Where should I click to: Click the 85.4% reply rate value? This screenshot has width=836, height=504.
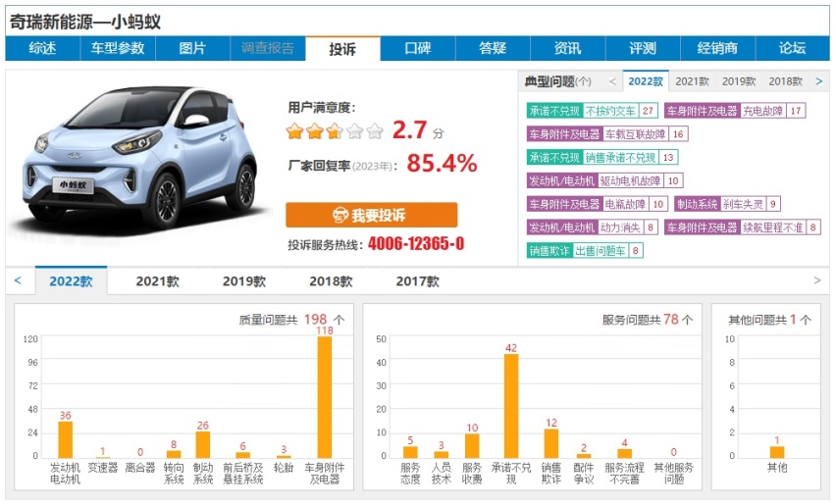(x=442, y=163)
